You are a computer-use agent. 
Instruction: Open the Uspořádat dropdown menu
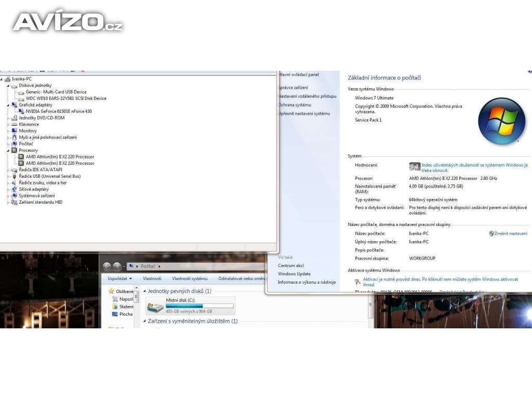119,278
